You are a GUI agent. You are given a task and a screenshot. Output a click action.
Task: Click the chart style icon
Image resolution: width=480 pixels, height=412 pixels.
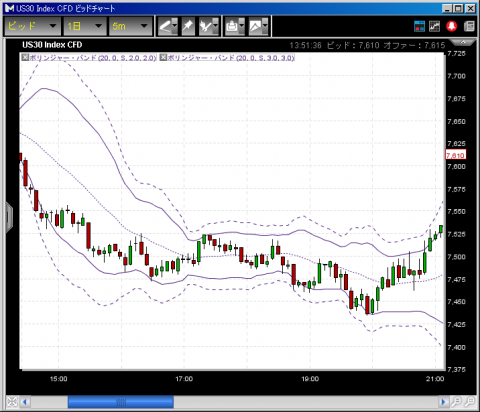(x=255, y=26)
